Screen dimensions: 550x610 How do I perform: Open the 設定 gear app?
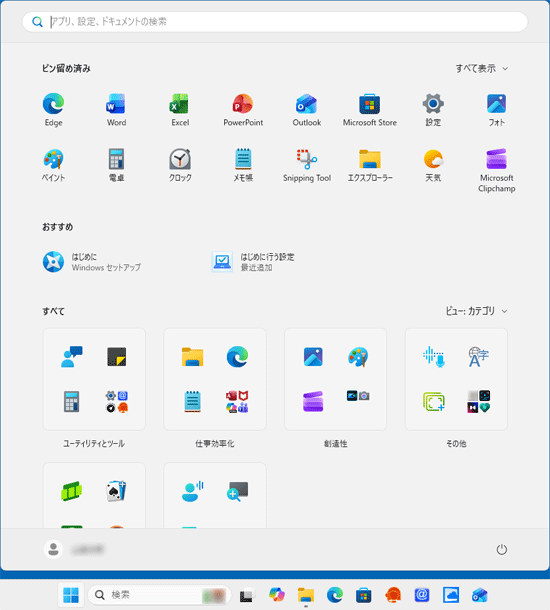tap(433, 110)
